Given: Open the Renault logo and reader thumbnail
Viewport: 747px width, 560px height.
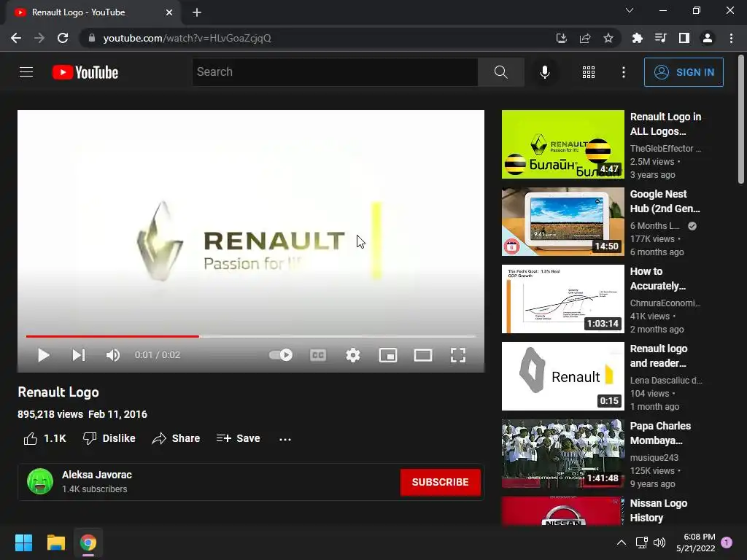Looking at the screenshot, I should (x=562, y=376).
